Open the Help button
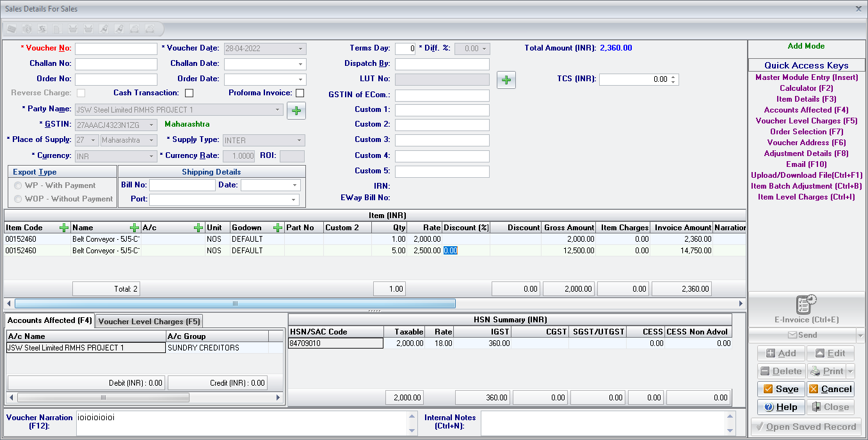 click(x=781, y=407)
